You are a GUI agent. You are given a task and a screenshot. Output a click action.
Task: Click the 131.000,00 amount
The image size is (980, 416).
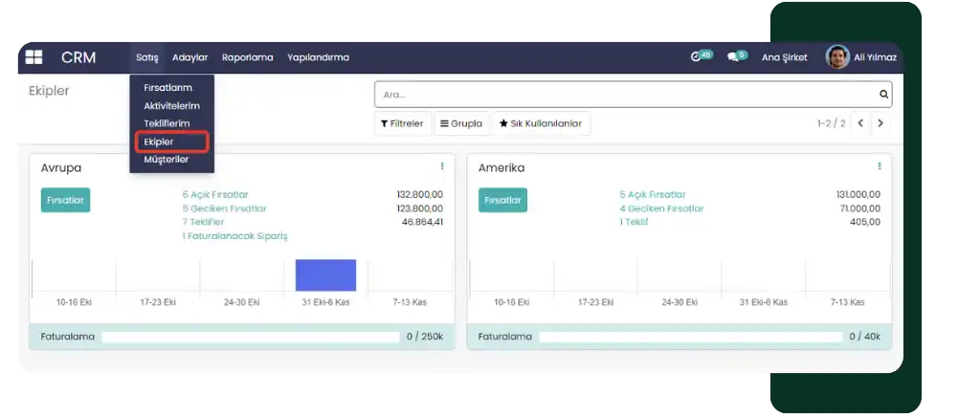858,195
